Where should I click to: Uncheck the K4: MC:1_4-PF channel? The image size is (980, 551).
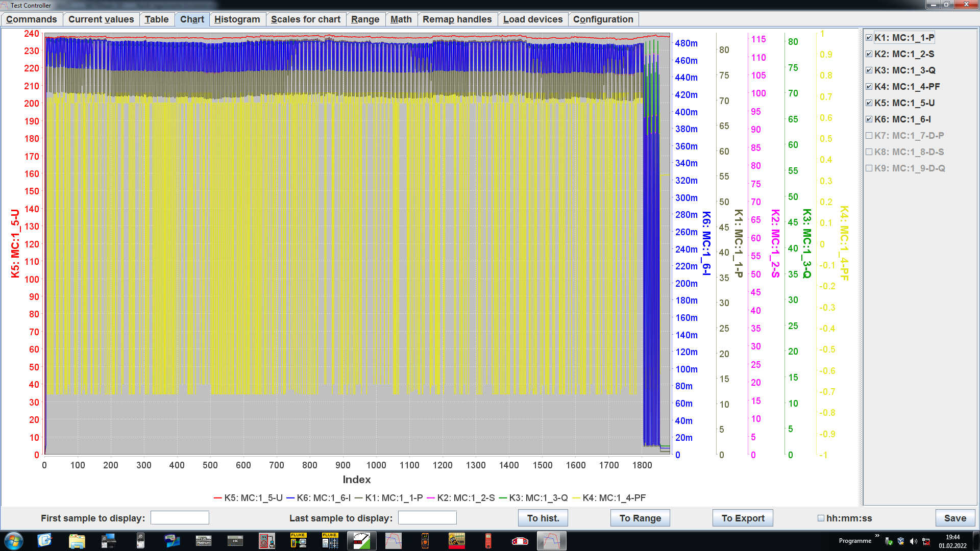tap(869, 87)
